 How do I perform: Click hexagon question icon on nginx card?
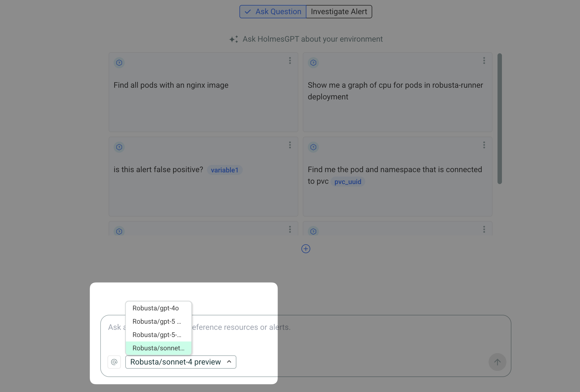(x=119, y=63)
